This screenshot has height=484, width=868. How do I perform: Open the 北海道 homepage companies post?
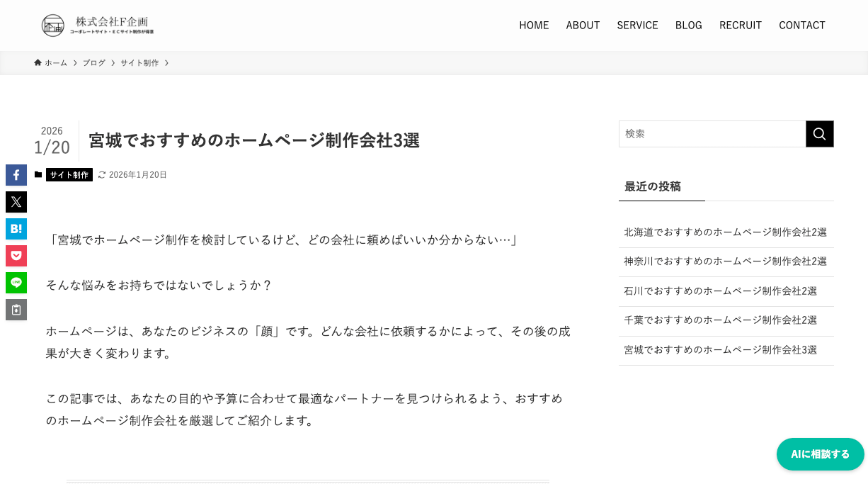click(x=725, y=232)
